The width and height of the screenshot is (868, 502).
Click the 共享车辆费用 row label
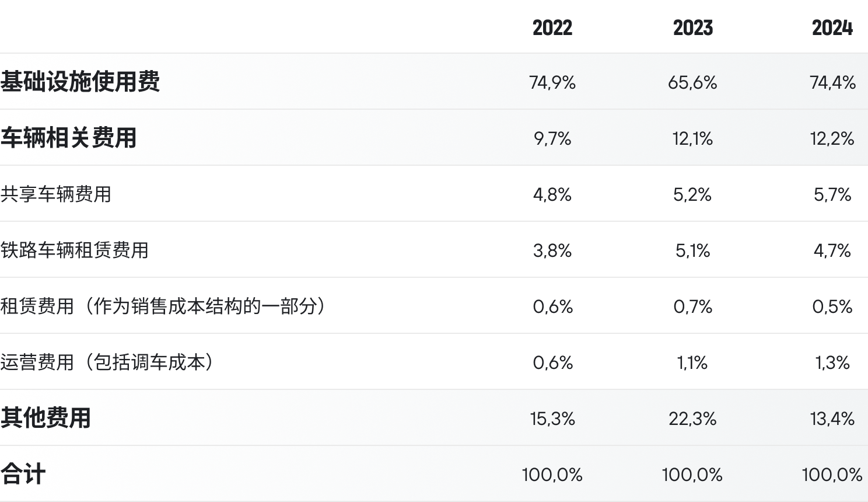(55, 194)
